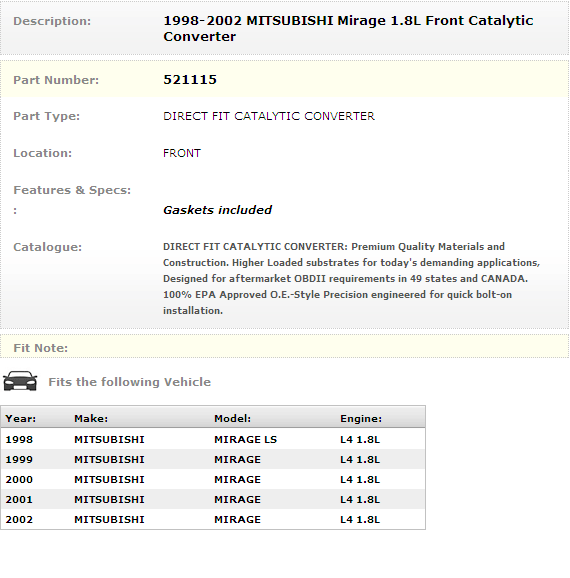Screen dimensions: 570x578
Task: Click the Fits the following Vehicle heading
Action: (129, 382)
